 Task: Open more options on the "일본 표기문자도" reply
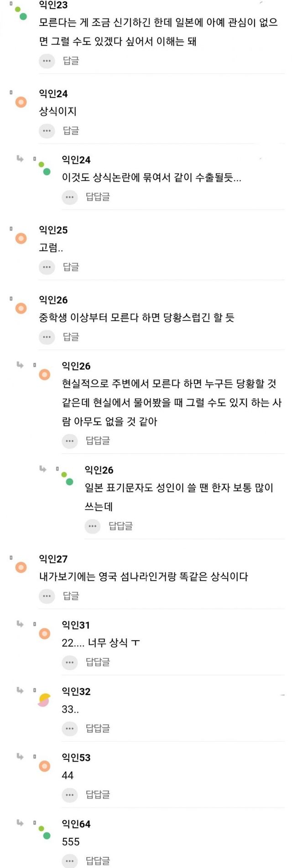(x=92, y=526)
